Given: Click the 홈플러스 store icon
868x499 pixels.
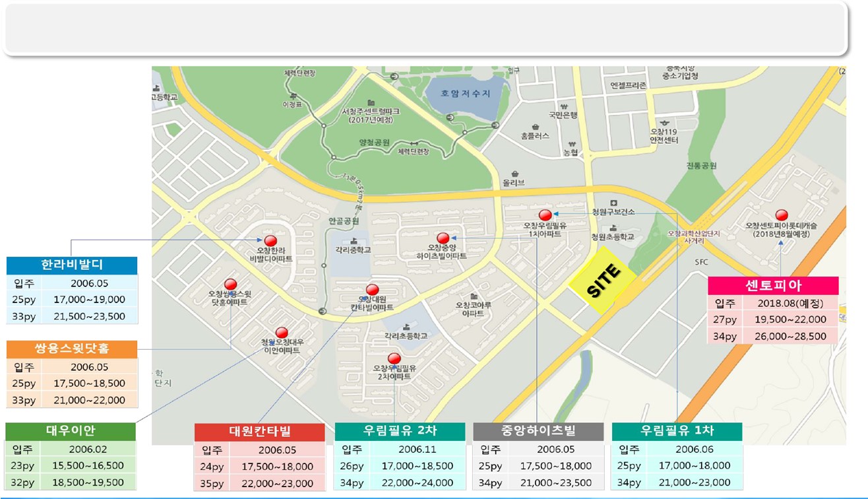Looking at the screenshot, I should click(535, 126).
